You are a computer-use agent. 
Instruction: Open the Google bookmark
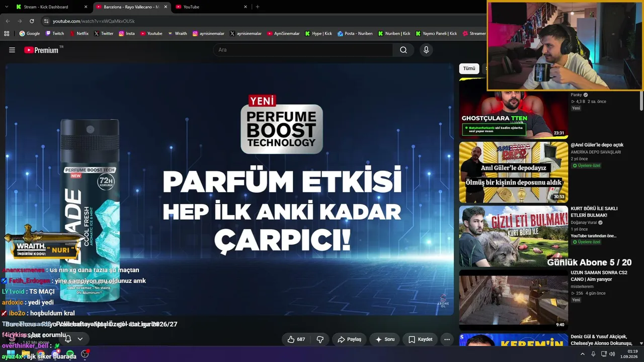pyautogui.click(x=29, y=34)
